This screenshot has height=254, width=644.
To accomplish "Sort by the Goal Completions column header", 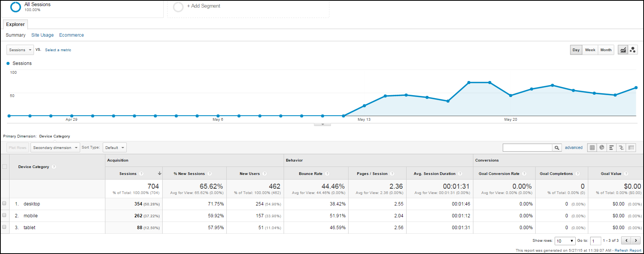I will (556, 174).
